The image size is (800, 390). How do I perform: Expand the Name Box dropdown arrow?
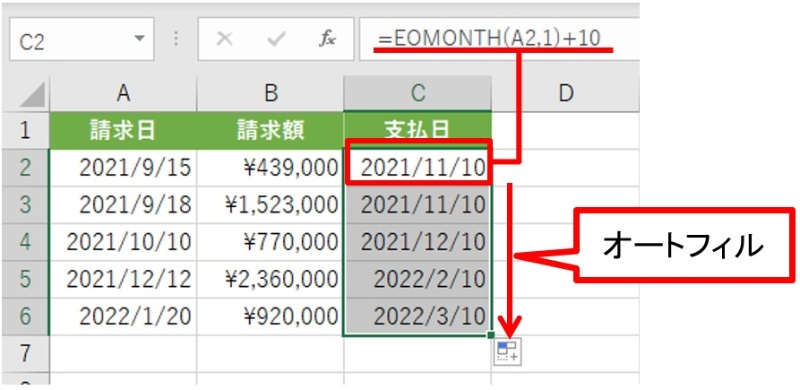pos(139,39)
